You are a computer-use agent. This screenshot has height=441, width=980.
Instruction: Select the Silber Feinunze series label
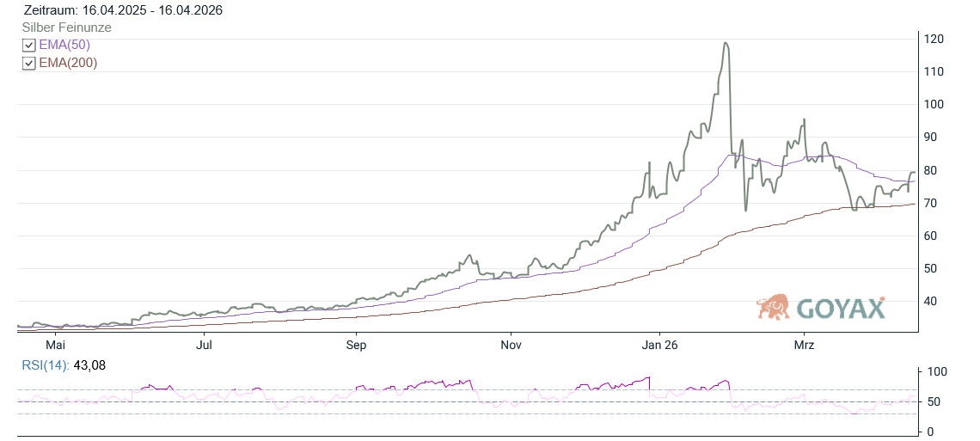pos(66,28)
